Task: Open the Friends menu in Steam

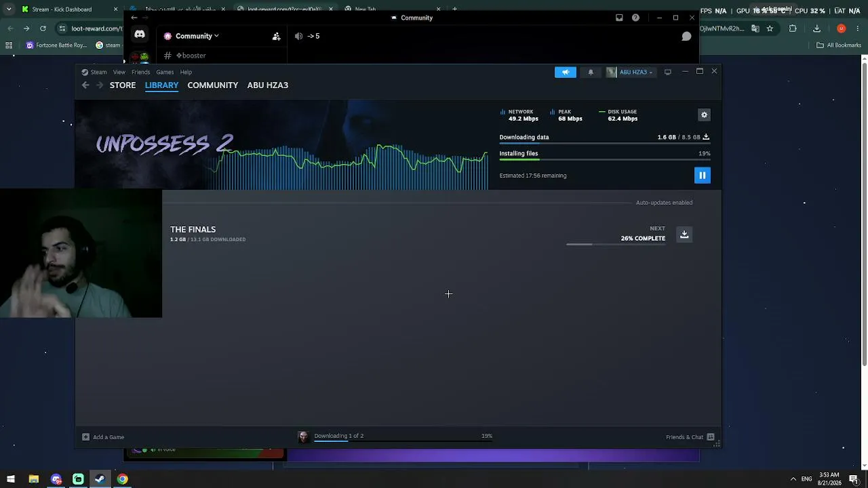Action: click(140, 72)
